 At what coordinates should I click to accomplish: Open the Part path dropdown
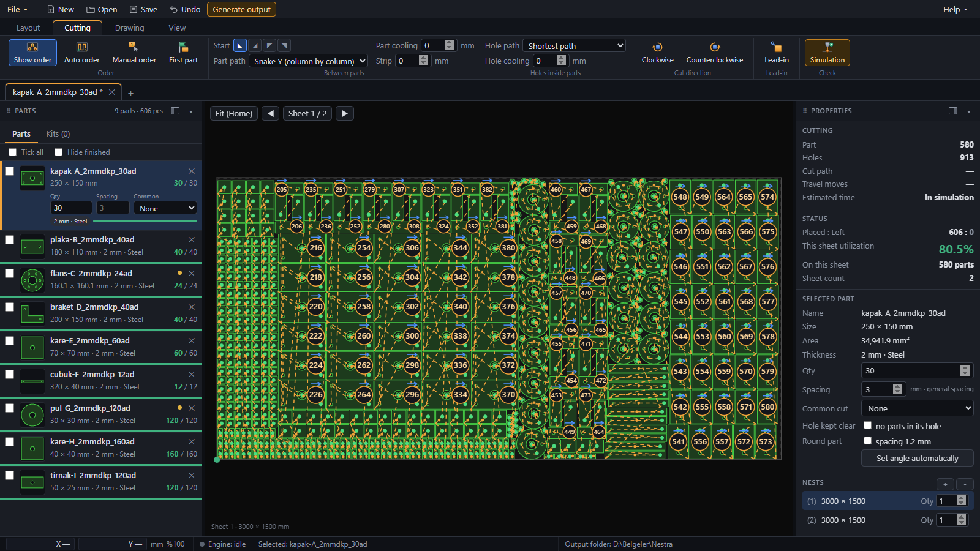pos(308,61)
